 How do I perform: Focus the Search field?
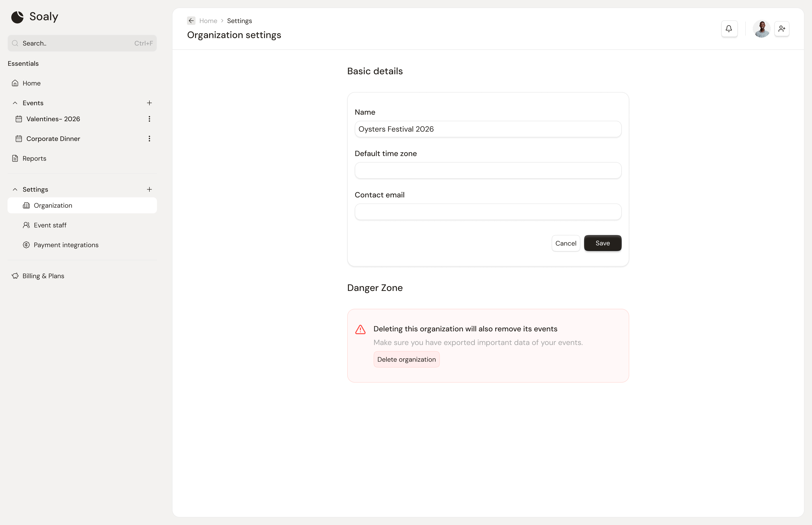82,43
